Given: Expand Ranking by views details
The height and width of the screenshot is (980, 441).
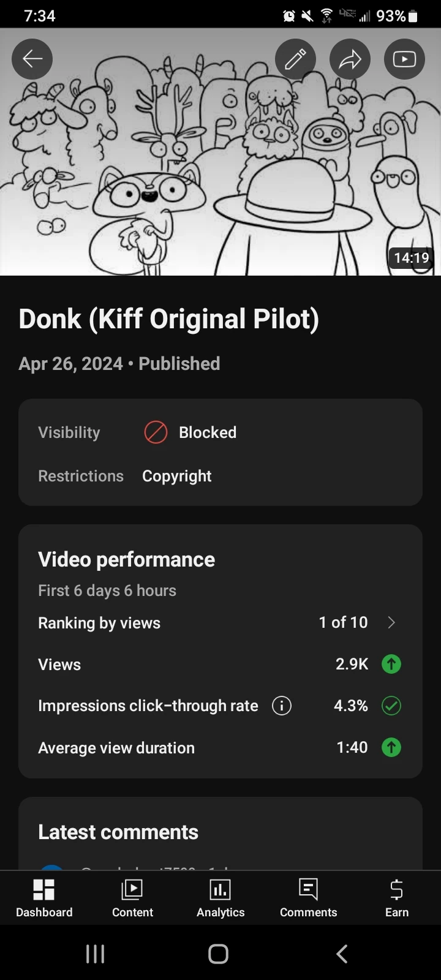Looking at the screenshot, I should click(391, 622).
